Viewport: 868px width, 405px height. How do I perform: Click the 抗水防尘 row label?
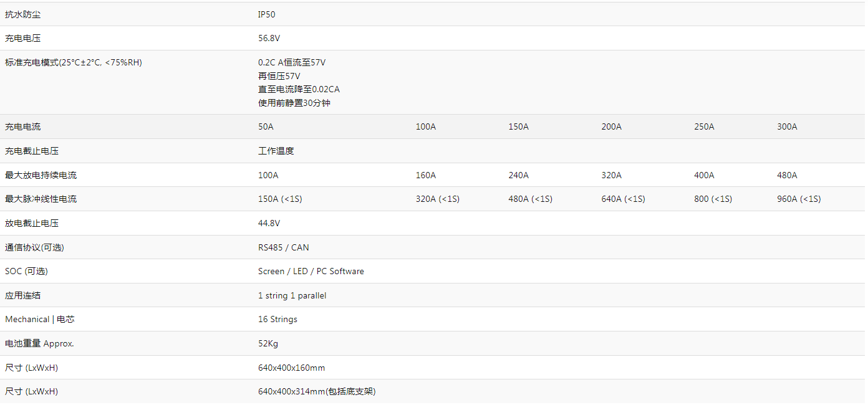23,14
